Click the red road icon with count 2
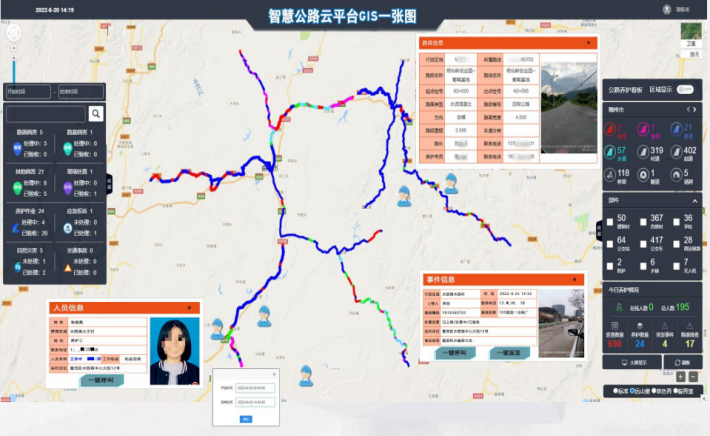The image size is (710, 436). pos(609,130)
